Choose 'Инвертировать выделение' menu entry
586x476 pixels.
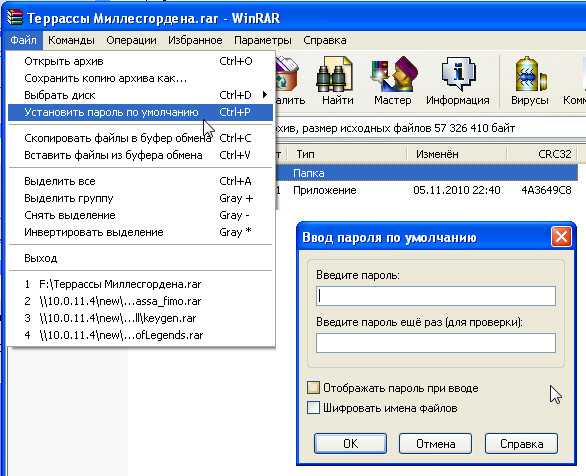[x=140, y=232]
